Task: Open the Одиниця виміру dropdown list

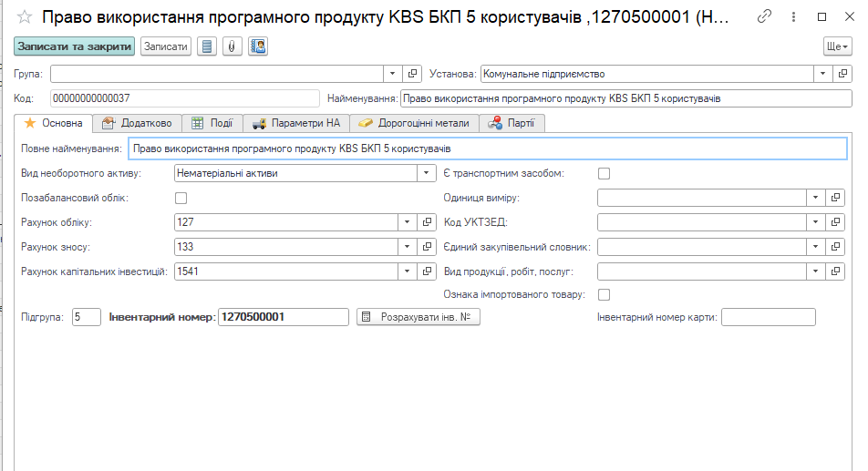Action: [x=814, y=198]
